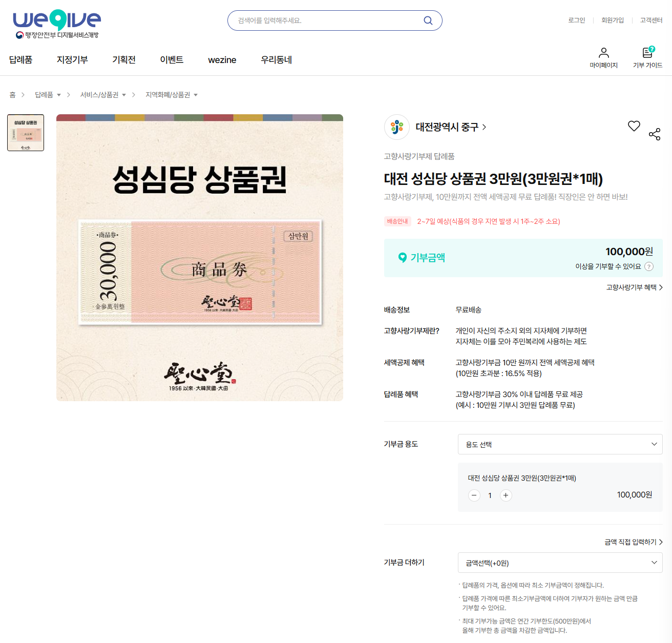Click the Daejeon Jung-gu emblem icon
This screenshot has height=643, width=672.
(x=397, y=127)
